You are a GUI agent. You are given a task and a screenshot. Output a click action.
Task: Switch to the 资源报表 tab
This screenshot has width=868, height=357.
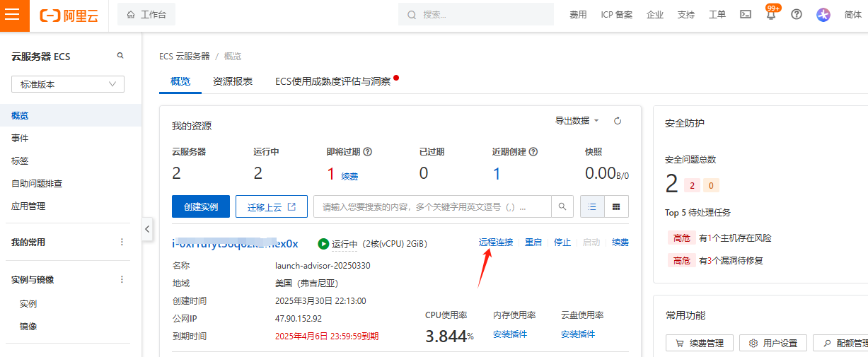click(x=233, y=81)
